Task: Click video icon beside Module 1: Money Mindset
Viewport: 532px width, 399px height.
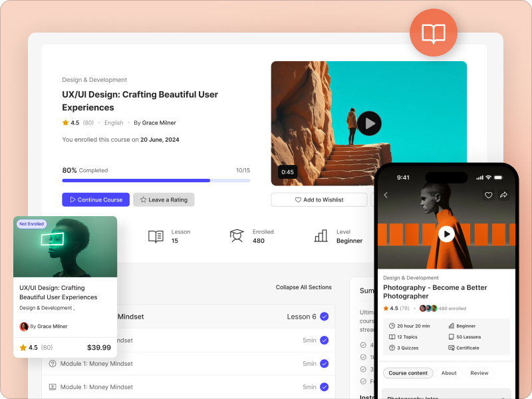Action: pos(53,387)
